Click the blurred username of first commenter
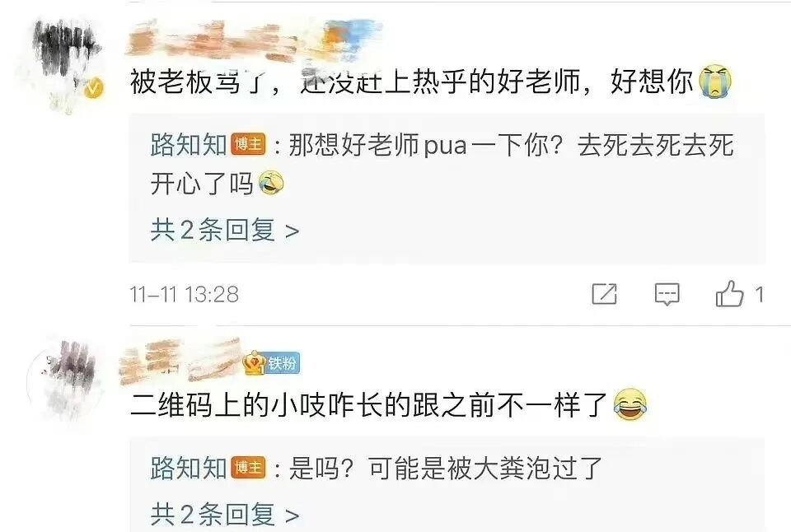791x532 pixels. [252, 38]
